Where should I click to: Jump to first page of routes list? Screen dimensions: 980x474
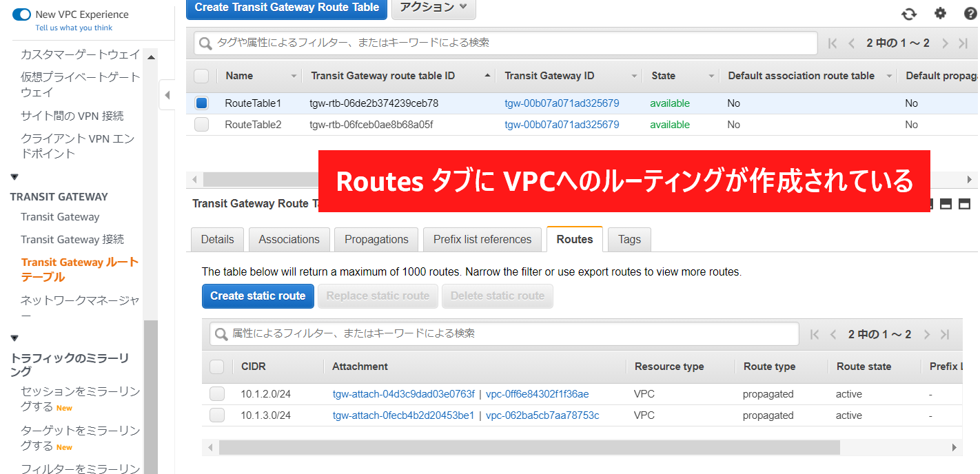point(815,335)
